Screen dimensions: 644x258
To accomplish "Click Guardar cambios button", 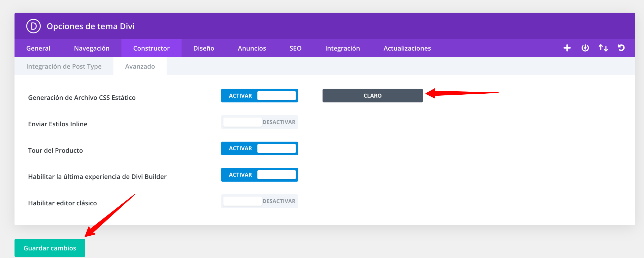I will click(50, 248).
